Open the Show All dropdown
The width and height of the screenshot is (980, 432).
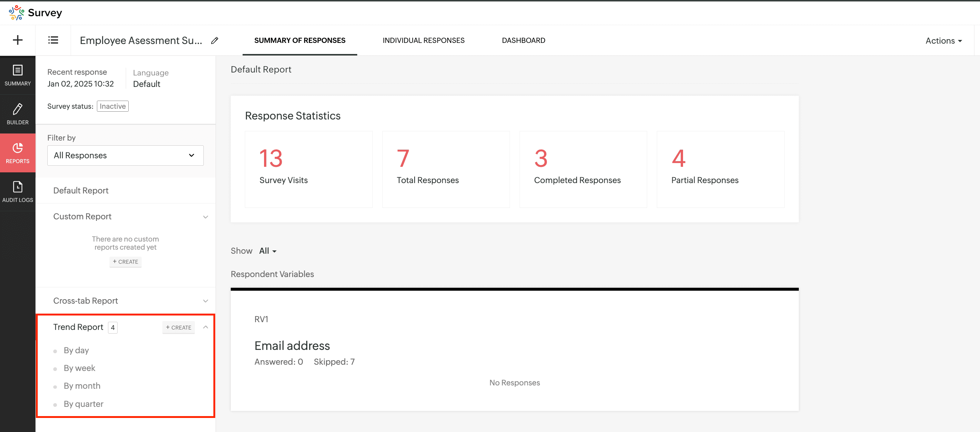coord(268,251)
